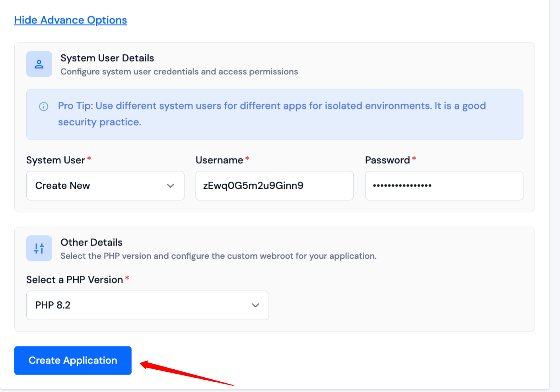Open the PHP version selector
Screen dimensions: 560x392
(x=147, y=305)
